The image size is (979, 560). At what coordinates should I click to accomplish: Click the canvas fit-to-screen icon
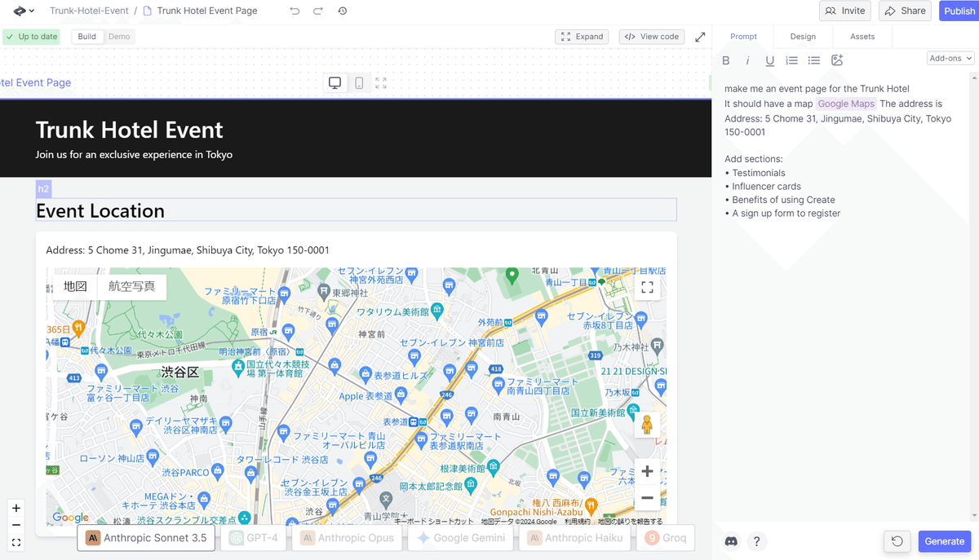pyautogui.click(x=16, y=542)
